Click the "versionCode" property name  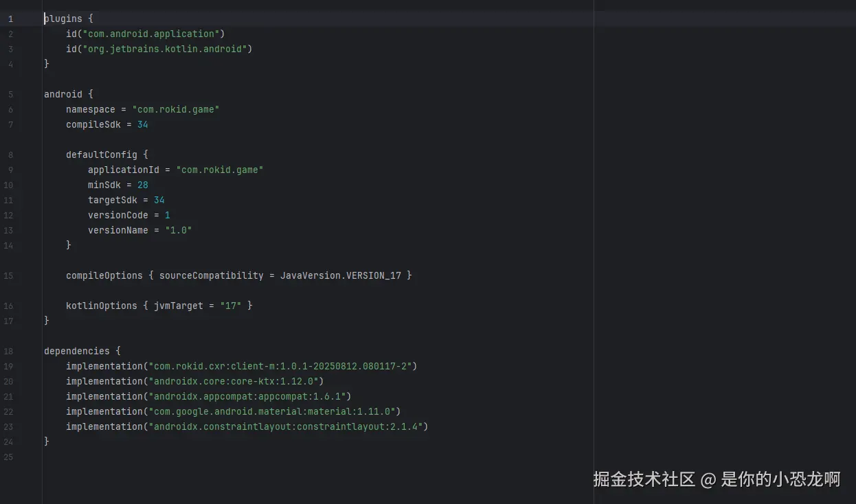coord(118,215)
